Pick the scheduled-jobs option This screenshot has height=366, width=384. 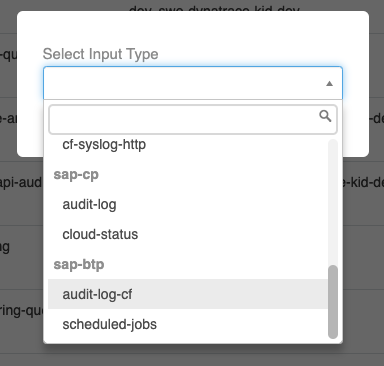tap(188, 324)
